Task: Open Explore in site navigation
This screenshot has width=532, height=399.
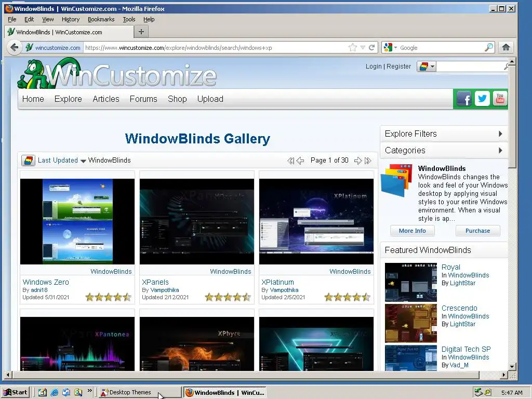Action: click(x=68, y=99)
